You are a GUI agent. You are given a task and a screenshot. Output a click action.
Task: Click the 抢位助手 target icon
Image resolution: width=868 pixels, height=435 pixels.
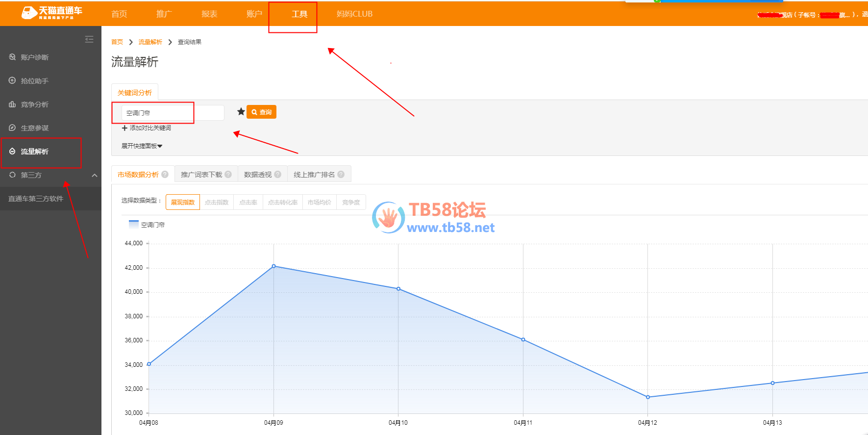coord(12,80)
